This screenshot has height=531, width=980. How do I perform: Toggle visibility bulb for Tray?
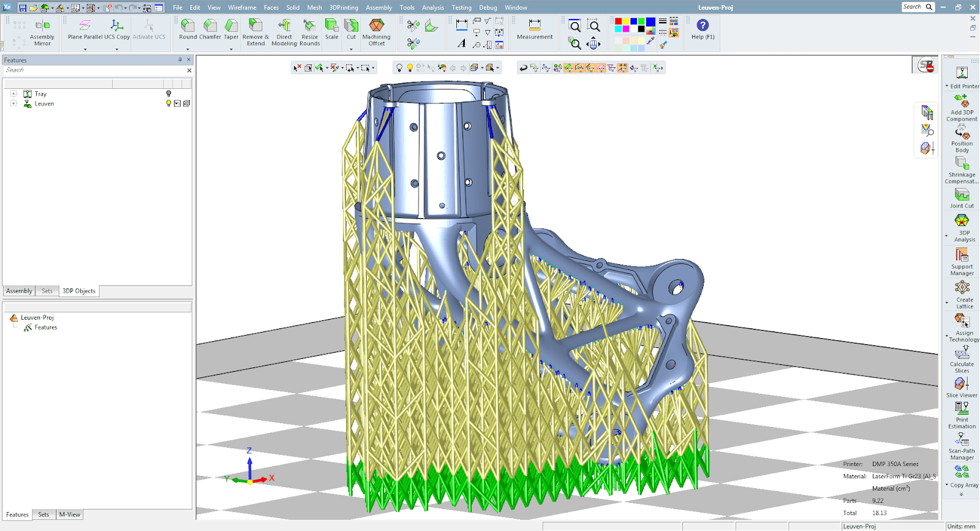pyautogui.click(x=168, y=94)
